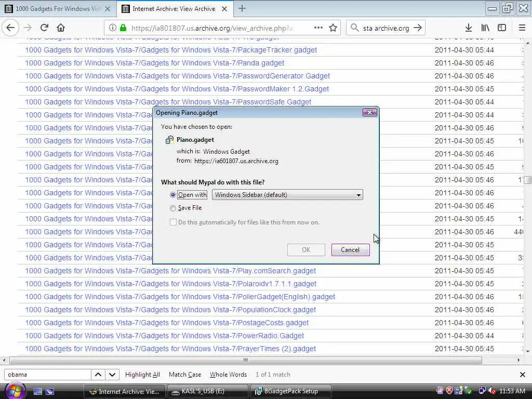
Task: Open the Polaroidv1.7.1.1.gadget link
Action: pyautogui.click(x=170, y=284)
